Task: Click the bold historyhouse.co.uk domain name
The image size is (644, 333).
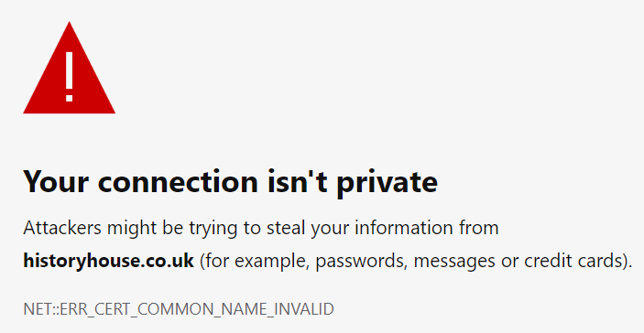Action: tap(108, 261)
